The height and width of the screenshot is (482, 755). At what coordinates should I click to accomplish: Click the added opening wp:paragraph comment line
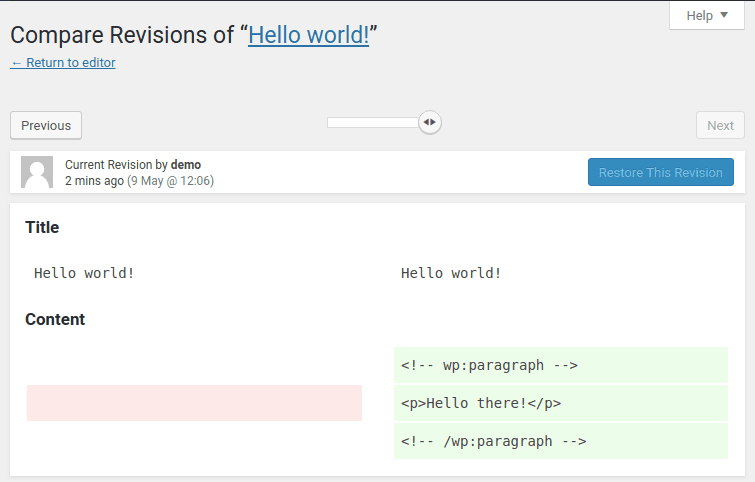tap(489, 365)
